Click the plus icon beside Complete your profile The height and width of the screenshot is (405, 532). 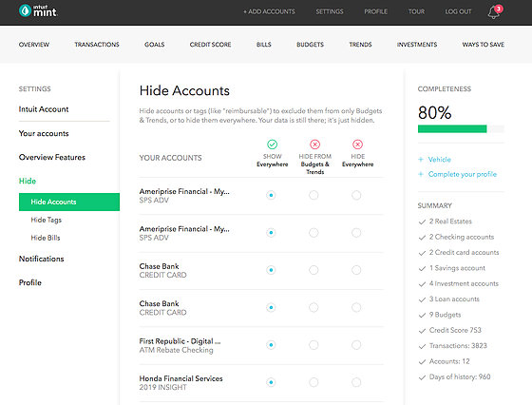tap(421, 174)
